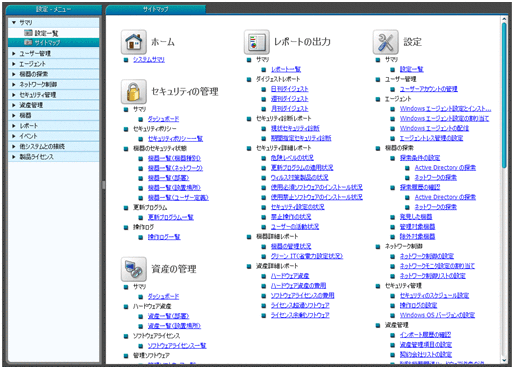Select 製品ライセンス in the menu
The height and width of the screenshot is (369, 514).
click(53, 157)
